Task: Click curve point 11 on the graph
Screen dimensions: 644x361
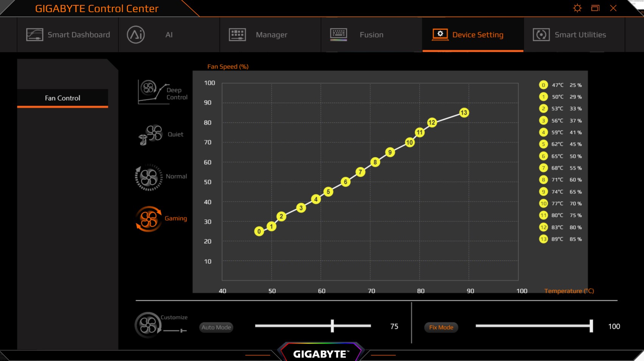Action: (420, 132)
